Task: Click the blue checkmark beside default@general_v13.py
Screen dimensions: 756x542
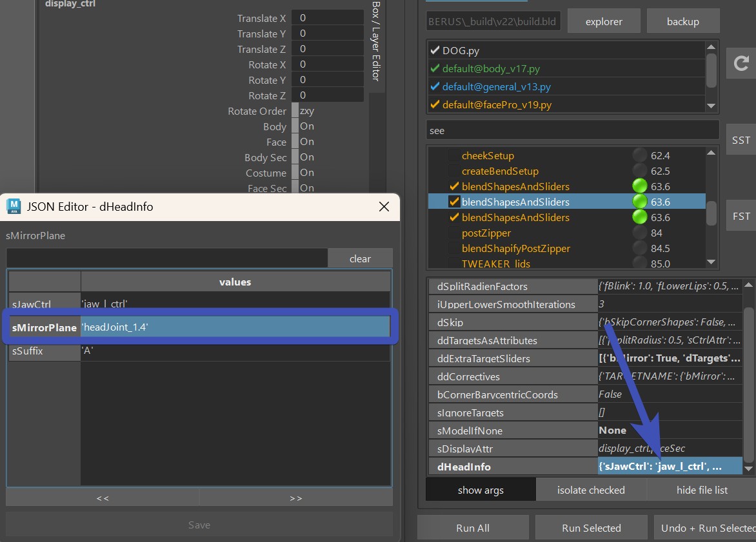Action: point(435,86)
